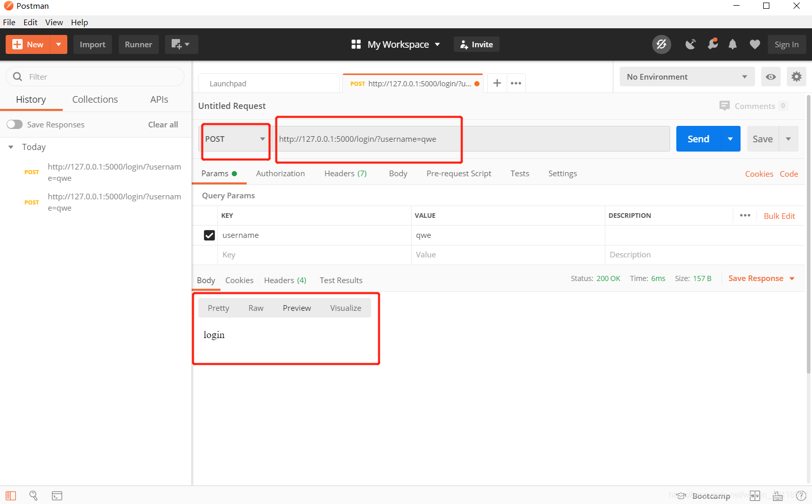Open the new window/tab icon dropdown
The height and width of the screenshot is (504, 812).
181,45
